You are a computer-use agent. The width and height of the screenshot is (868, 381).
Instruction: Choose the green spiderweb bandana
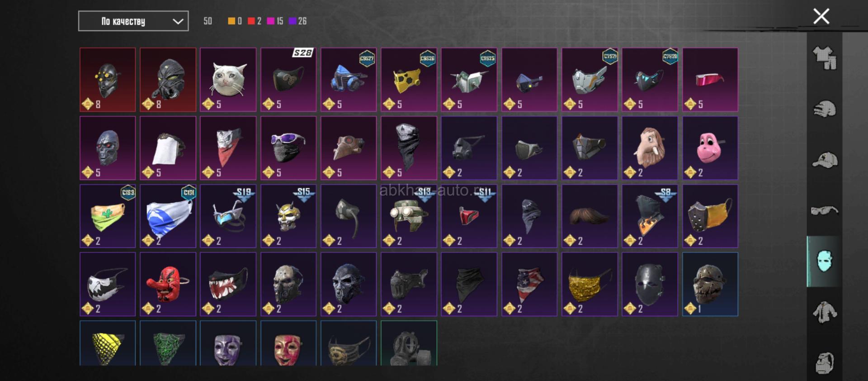pos(168,343)
